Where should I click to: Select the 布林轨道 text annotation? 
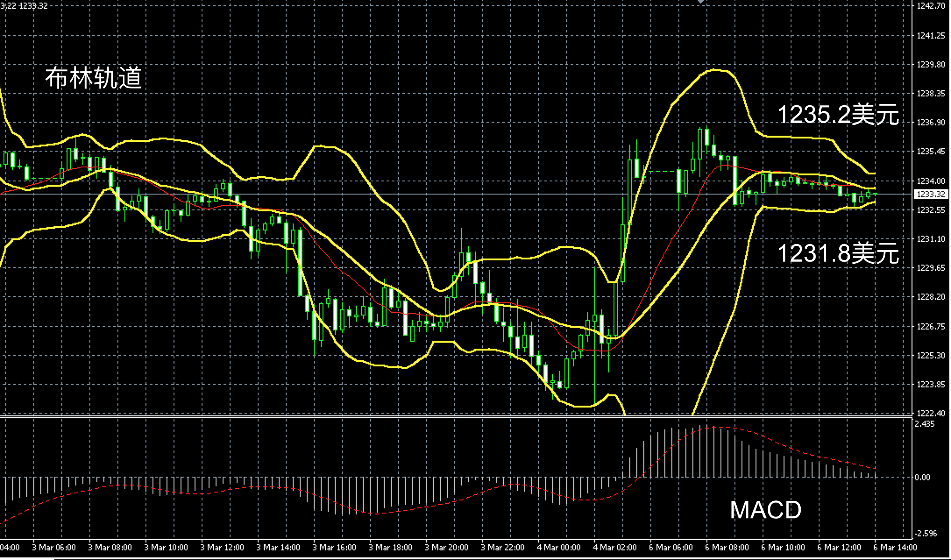tap(94, 79)
